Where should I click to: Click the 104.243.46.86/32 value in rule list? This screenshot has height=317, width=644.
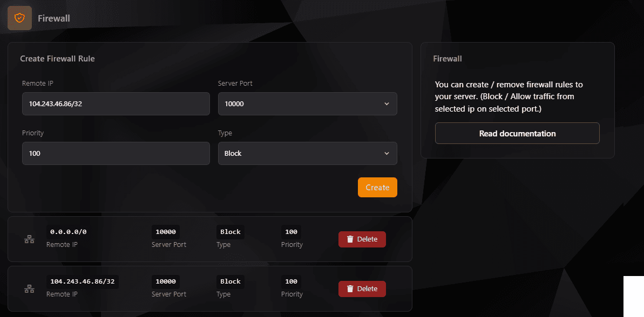[82, 281]
